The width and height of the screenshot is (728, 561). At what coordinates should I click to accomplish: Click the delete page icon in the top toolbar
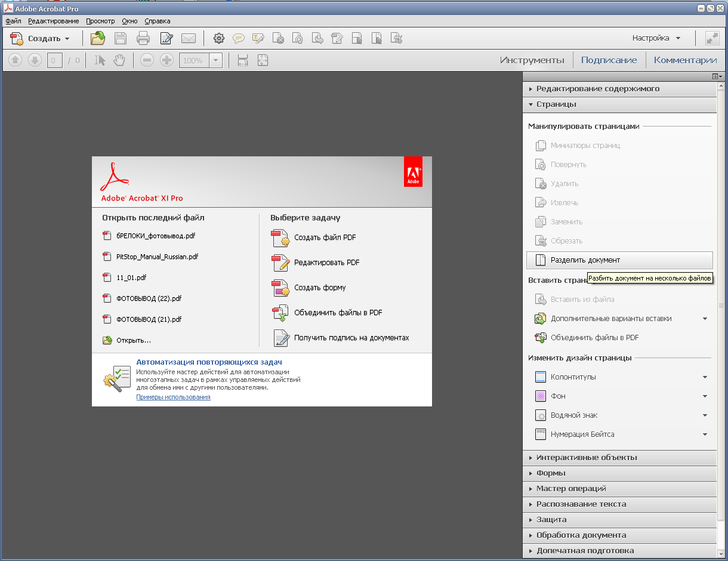coord(278,38)
